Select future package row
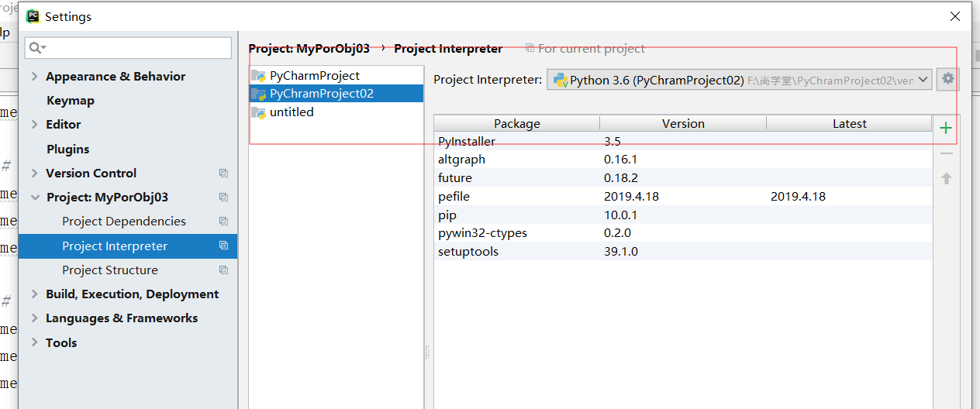Screen dimensions: 980x409 (683, 178)
